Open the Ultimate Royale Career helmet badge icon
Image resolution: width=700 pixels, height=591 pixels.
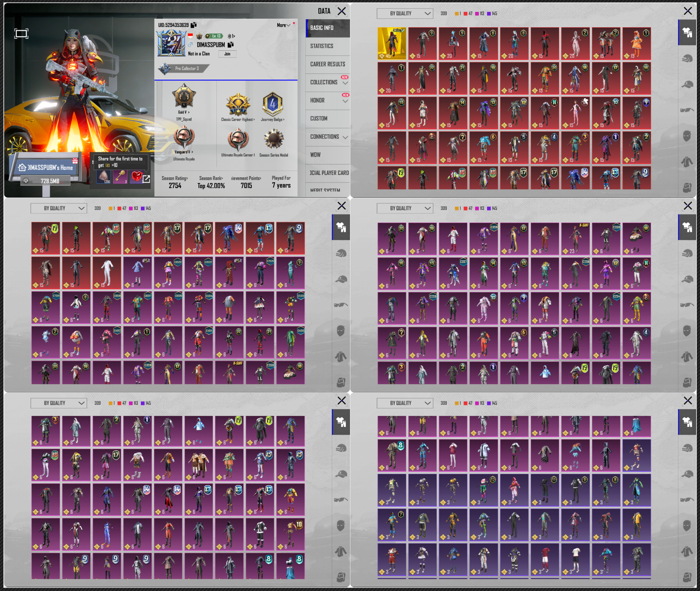[238, 139]
